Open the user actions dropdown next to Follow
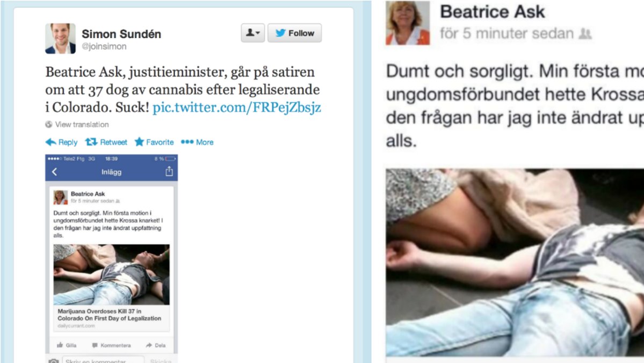 pyautogui.click(x=252, y=33)
